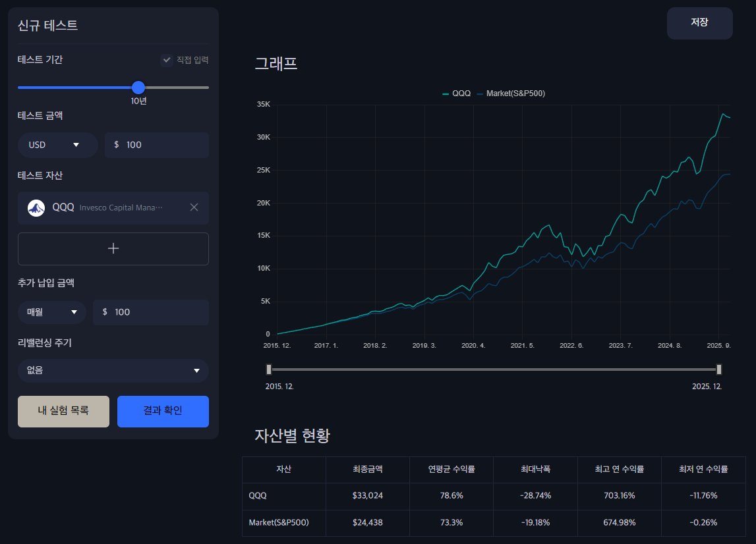Click the -11.76% worst yearly return cell
This screenshot has height=544, width=756.
coord(703,496)
